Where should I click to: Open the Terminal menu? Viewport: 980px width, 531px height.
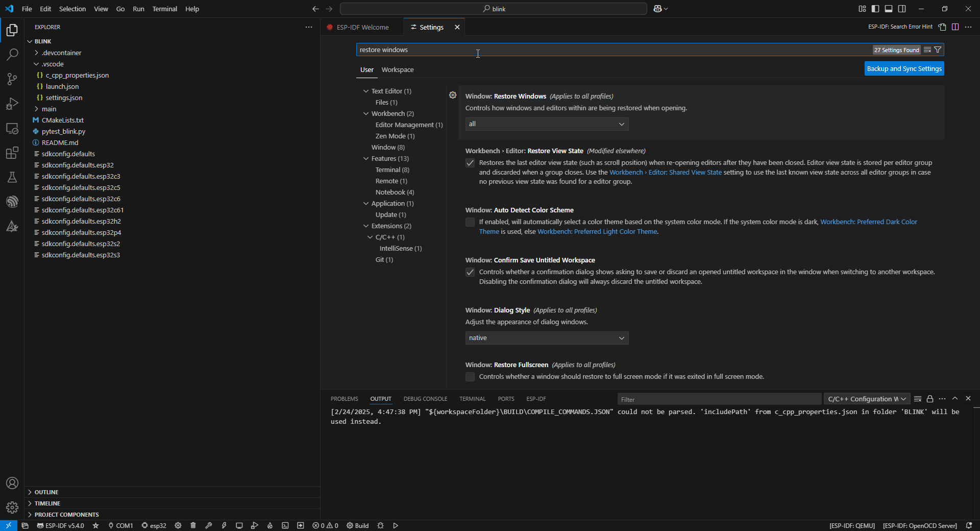[164, 9]
